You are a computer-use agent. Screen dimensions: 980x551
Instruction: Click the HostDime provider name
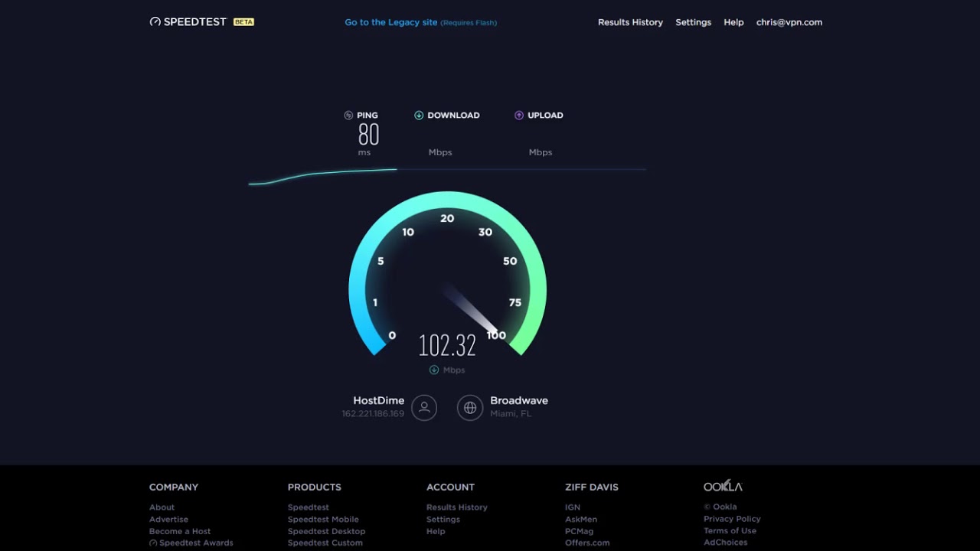tap(378, 400)
